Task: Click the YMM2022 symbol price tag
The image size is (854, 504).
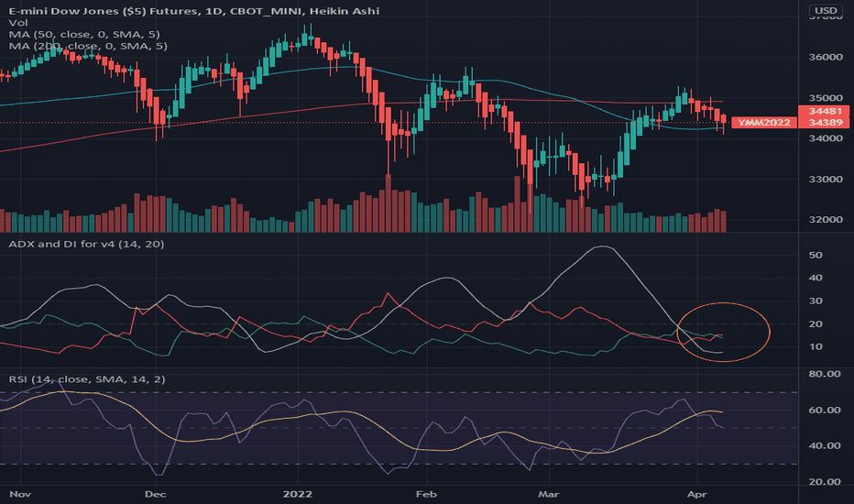Action: coord(763,123)
